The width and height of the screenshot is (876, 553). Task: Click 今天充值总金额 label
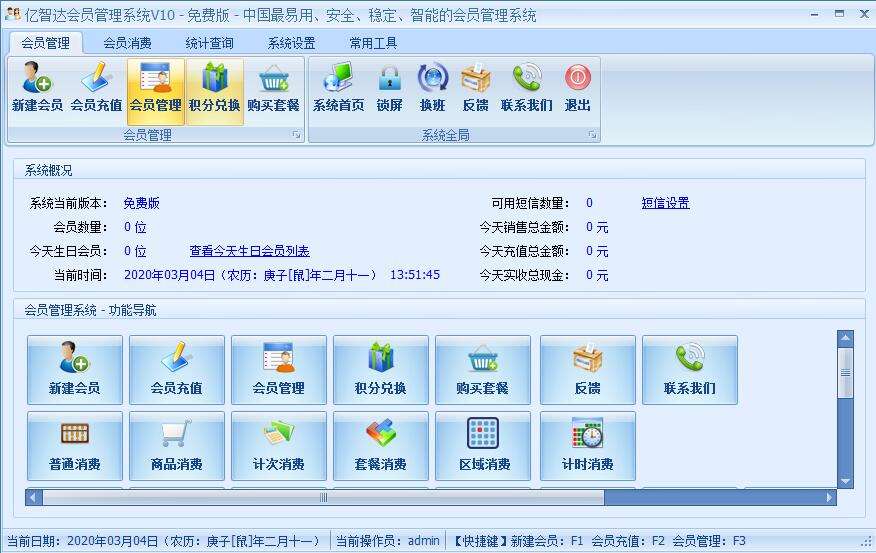pos(524,251)
